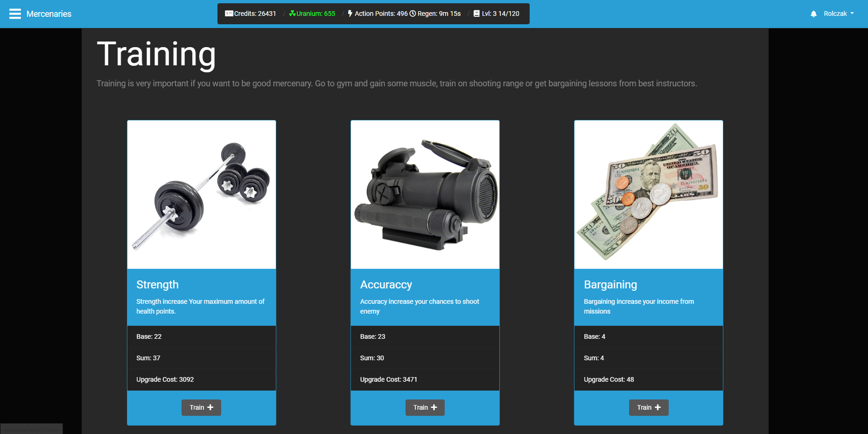Click the Mercenaries brand in the header
868x434 pixels.
click(49, 14)
